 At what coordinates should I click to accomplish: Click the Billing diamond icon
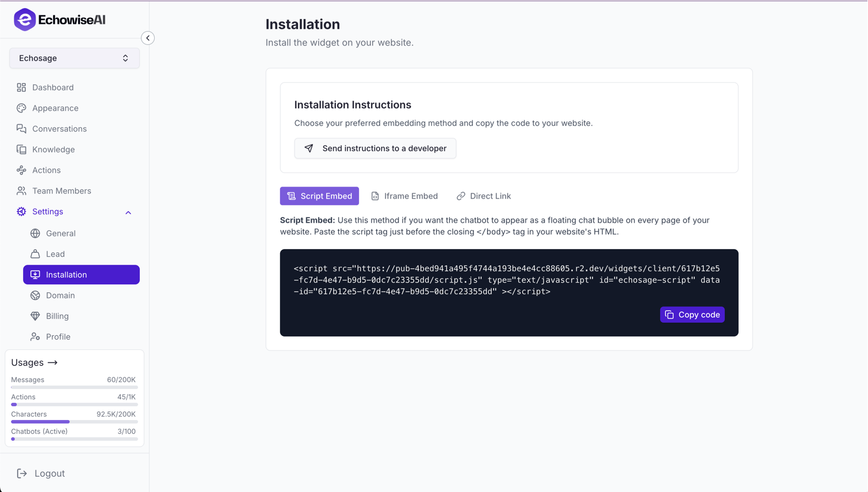[35, 316]
